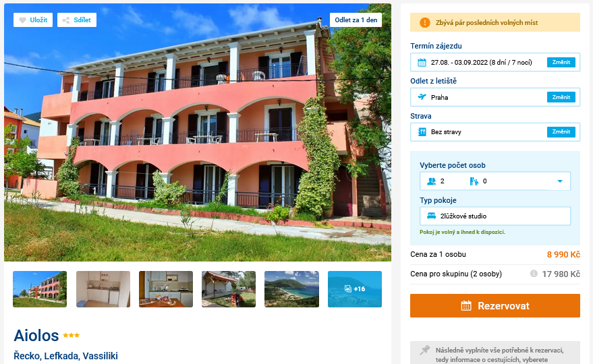Click the adults icon in person selector
Image resolution: width=593 pixels, height=364 pixels.
click(432, 181)
